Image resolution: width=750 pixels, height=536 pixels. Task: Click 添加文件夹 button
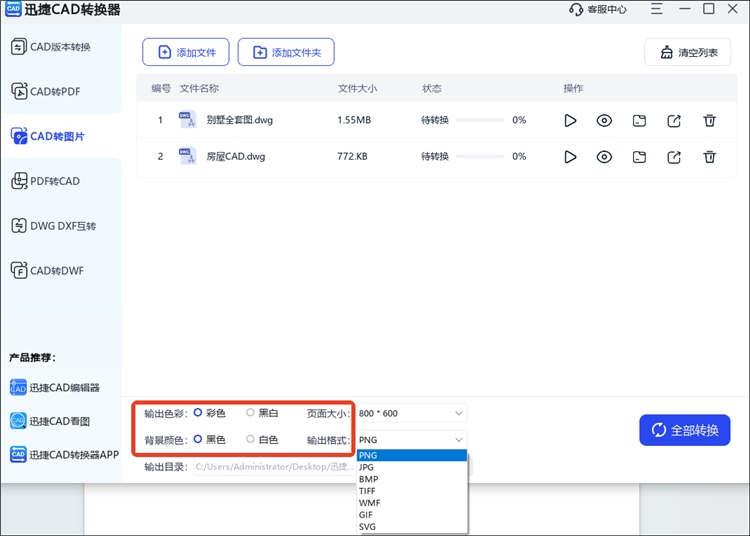286,52
